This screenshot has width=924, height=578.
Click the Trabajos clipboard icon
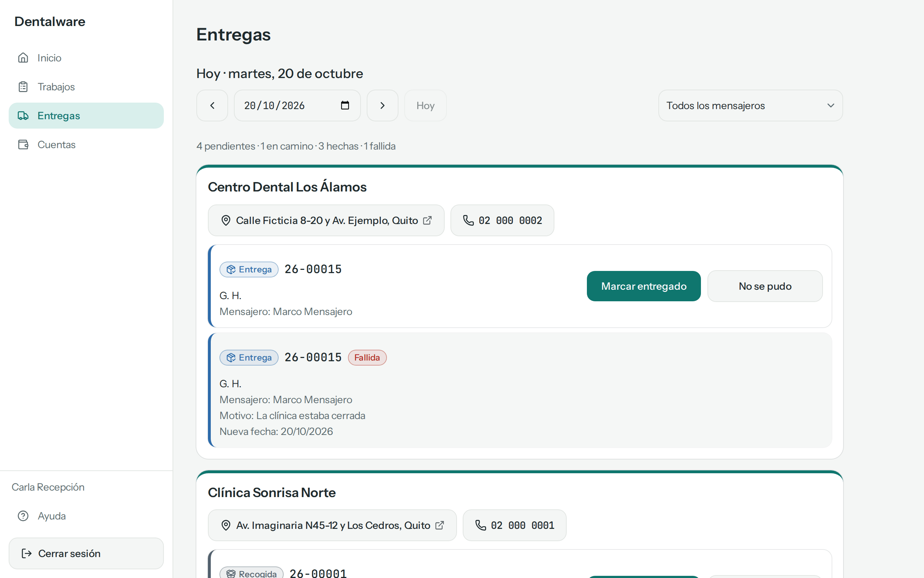23,87
